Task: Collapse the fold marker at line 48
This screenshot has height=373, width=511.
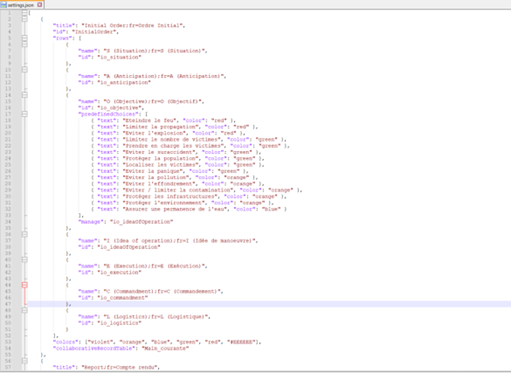Action: click(25, 310)
